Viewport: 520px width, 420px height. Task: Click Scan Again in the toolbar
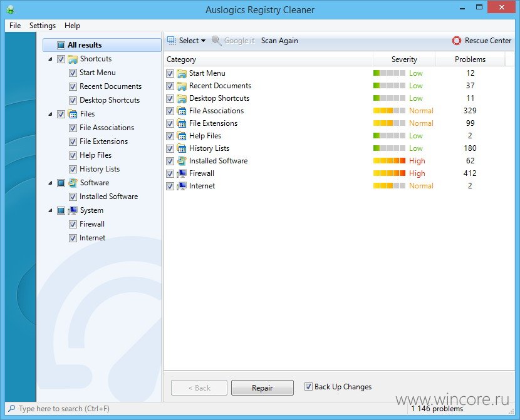click(x=279, y=41)
